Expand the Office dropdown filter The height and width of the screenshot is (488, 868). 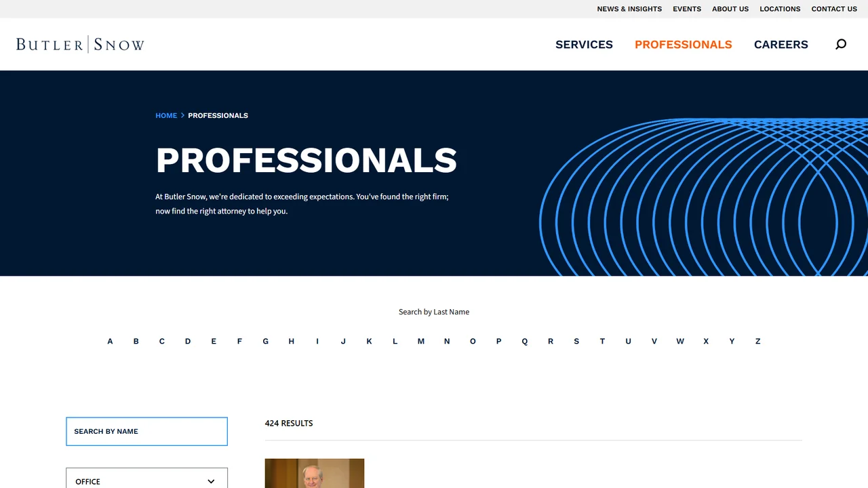(x=146, y=481)
